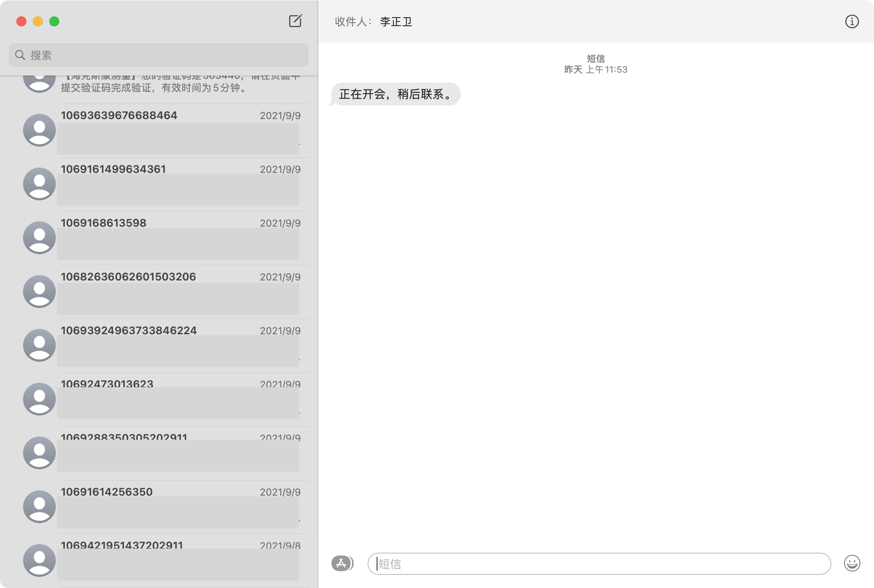This screenshot has height=588, width=874.
Task: Click avatar of conversation 10693639676688464
Action: [x=39, y=130]
